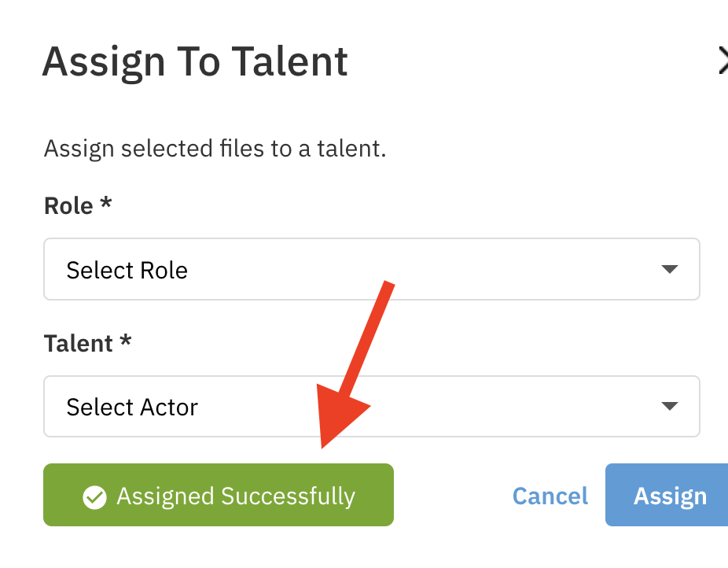Click the required asterisk beside Role
The width and height of the screenshot is (728, 568).
click(105, 205)
